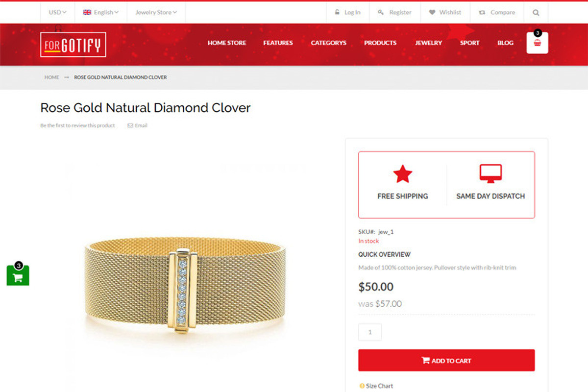
Task: Expand the English language dropdown
Action: (x=101, y=12)
